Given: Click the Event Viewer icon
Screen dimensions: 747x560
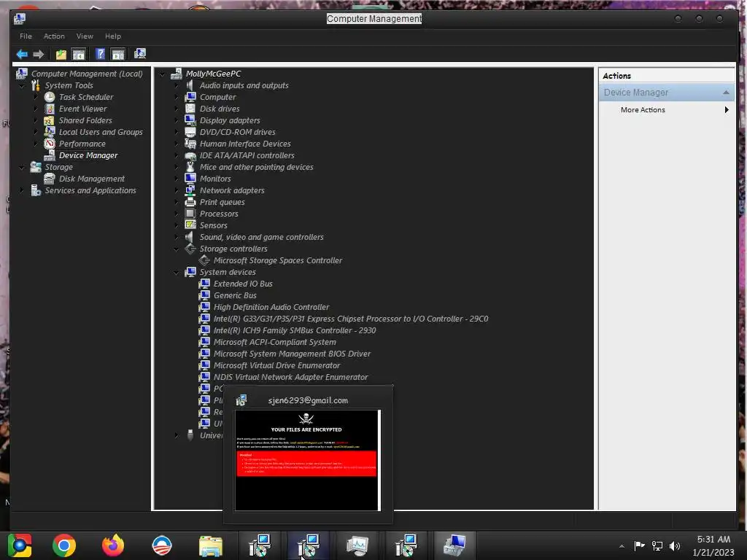Looking at the screenshot, I should click(50, 109).
